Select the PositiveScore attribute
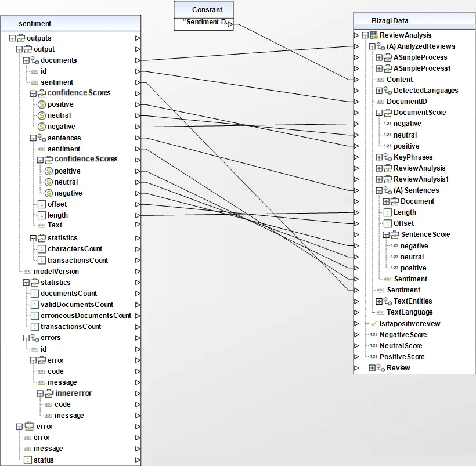This screenshot has height=466, width=476. tap(402, 357)
